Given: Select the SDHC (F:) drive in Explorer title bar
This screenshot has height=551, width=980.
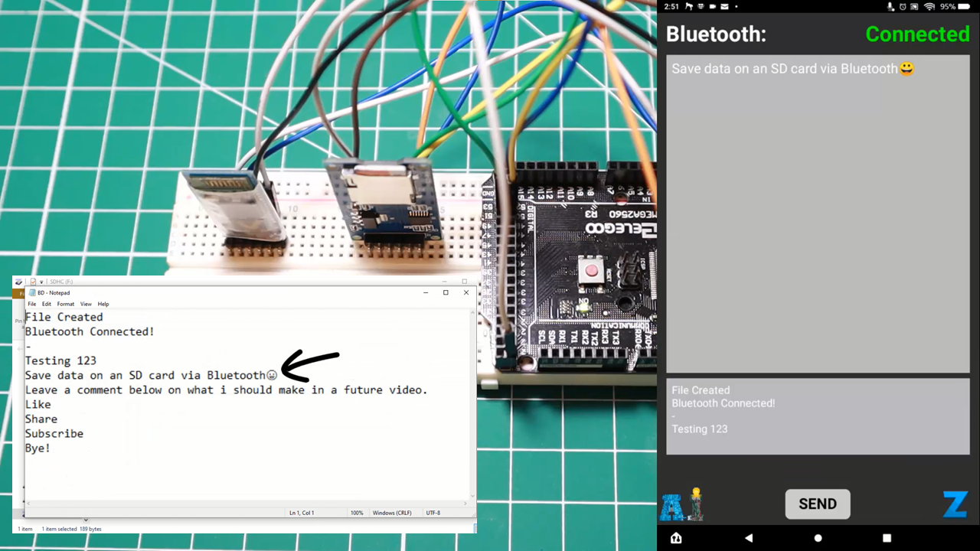Looking at the screenshot, I should click(x=60, y=282).
